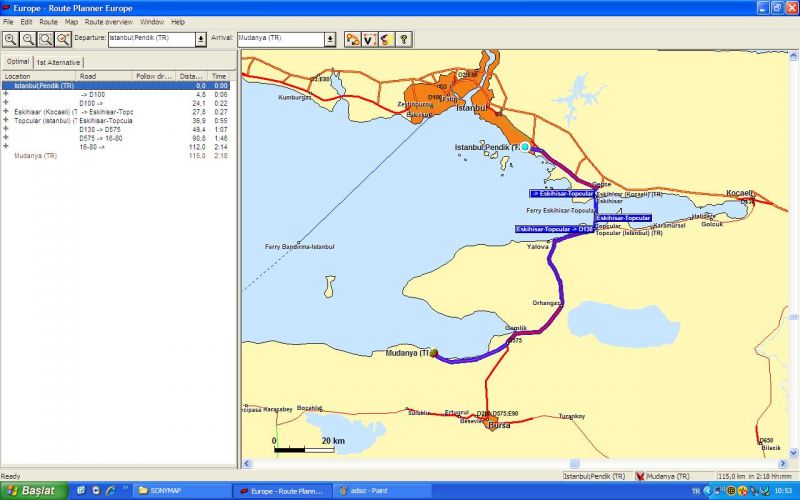Switch to the 1st Alternative tab

(58, 62)
